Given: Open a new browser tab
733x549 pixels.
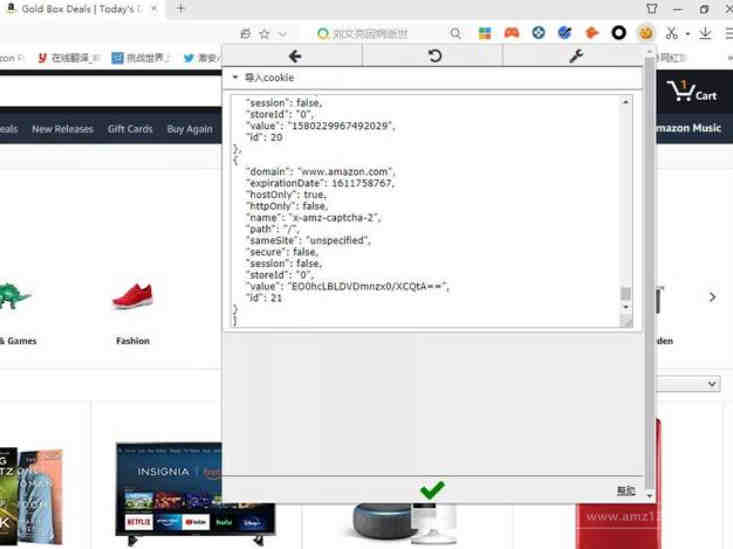Looking at the screenshot, I should [x=181, y=8].
